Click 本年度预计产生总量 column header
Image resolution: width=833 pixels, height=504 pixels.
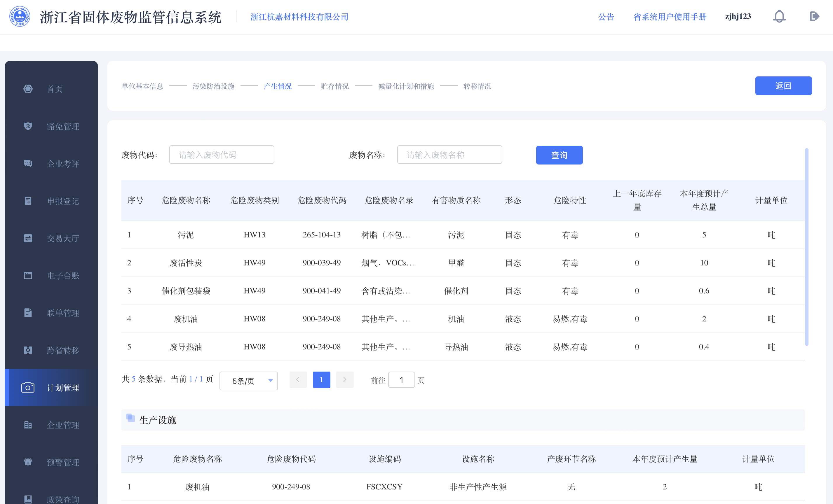point(704,200)
